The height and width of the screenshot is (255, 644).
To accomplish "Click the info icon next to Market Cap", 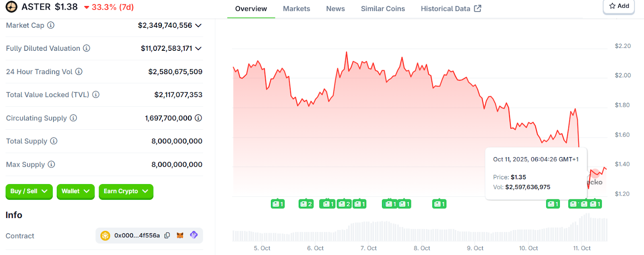I will point(51,25).
